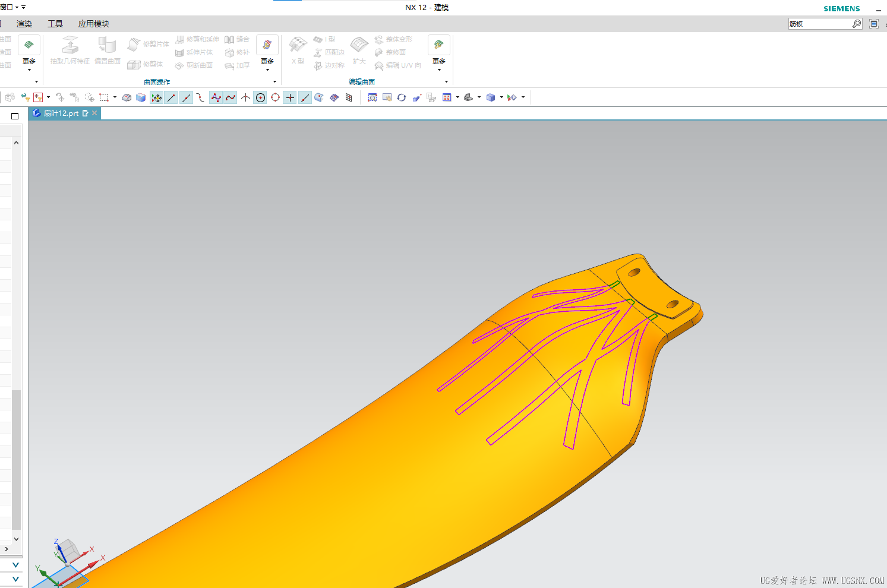Open 编辑曲面 group options arrow
This screenshot has width=887, height=588.
446,82
